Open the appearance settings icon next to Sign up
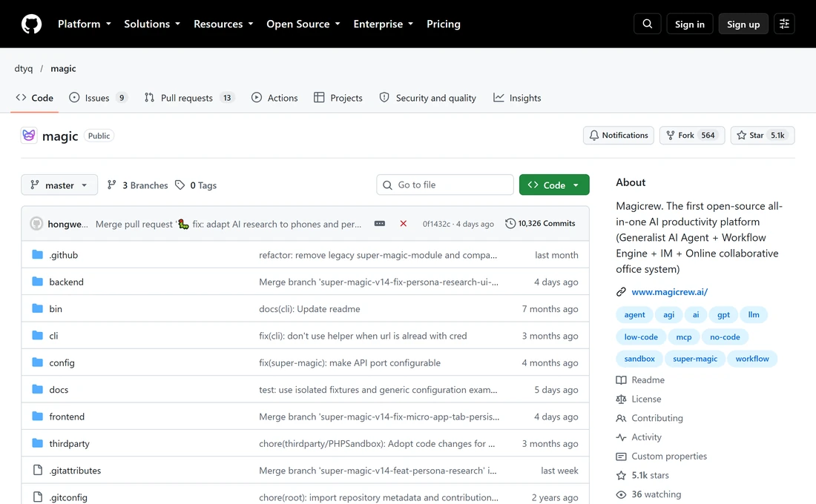 pos(784,24)
